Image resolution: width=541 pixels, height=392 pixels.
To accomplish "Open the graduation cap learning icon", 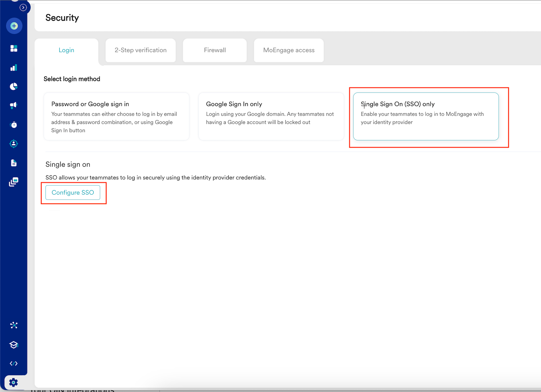I will click(14, 345).
